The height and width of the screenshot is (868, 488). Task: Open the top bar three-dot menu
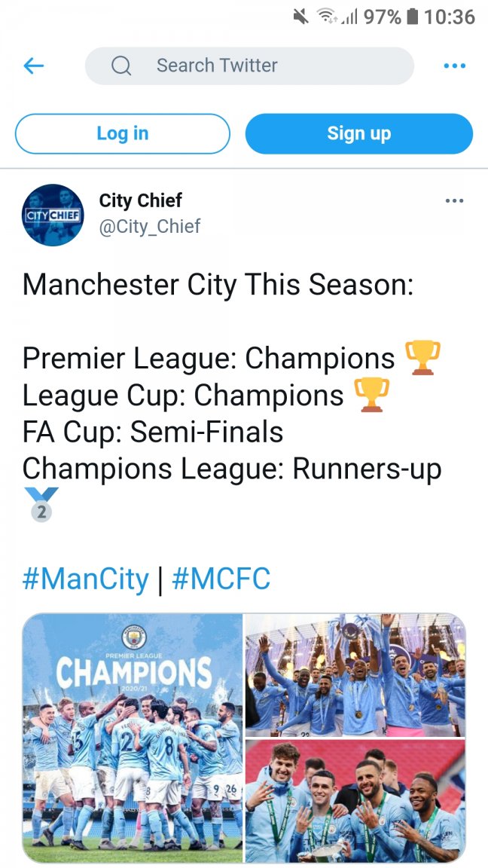(x=454, y=66)
